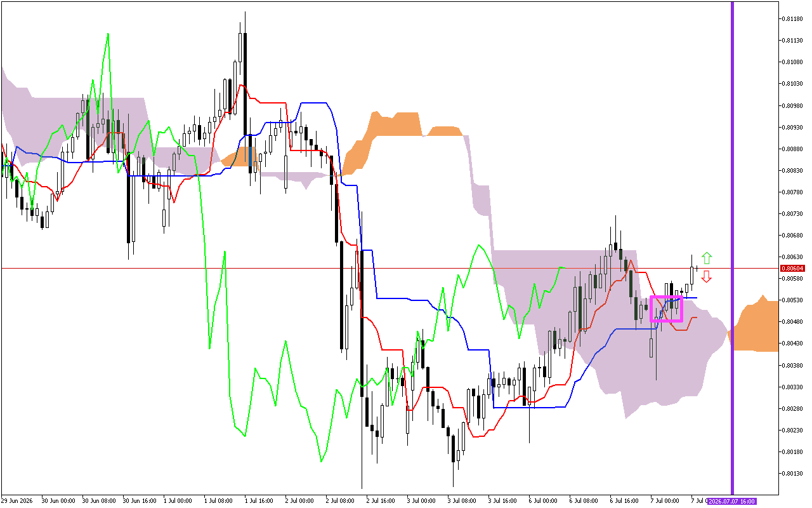Click the 2 Jul 08:00 time label

(x=339, y=501)
